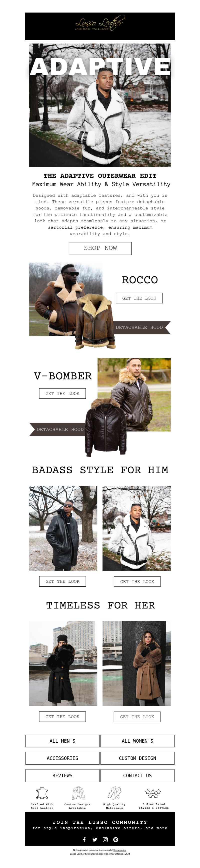Open the Pinterest icon in footer
Image resolution: width=200 pixels, height=868 pixels.
click(x=116, y=839)
